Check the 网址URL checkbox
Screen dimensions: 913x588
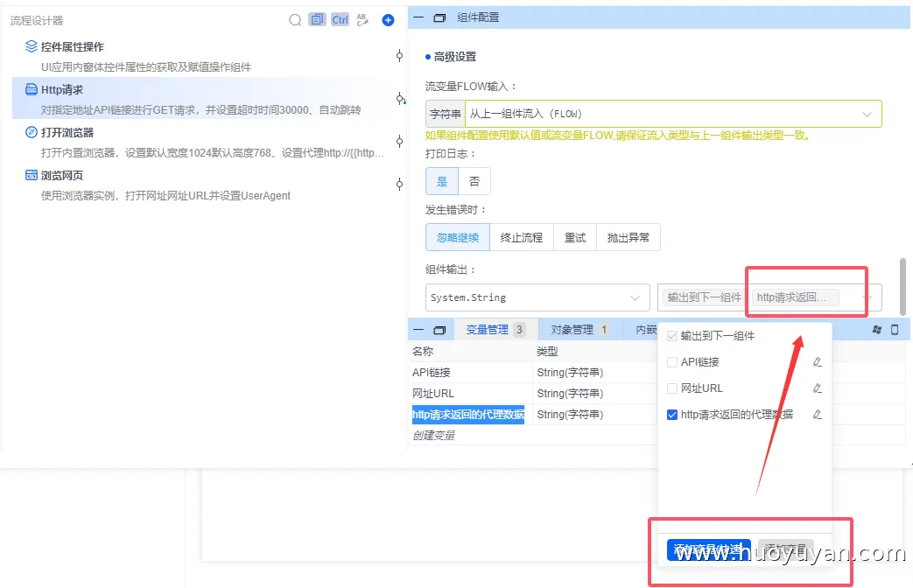coord(671,388)
